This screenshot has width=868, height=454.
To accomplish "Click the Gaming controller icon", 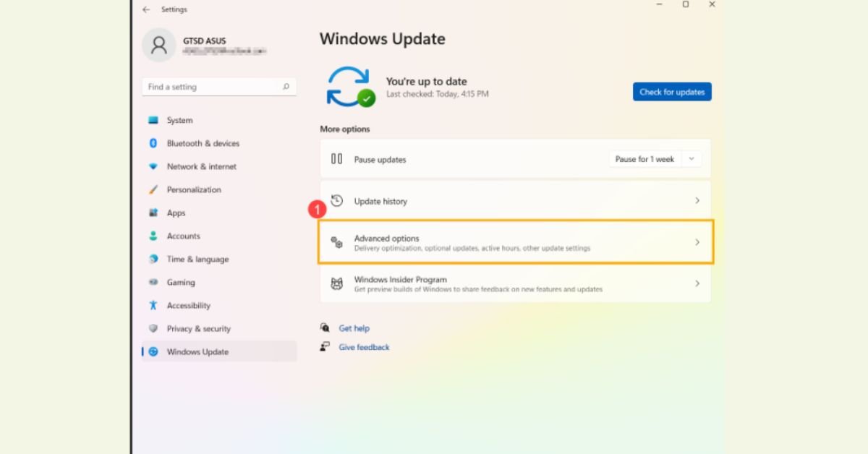I will click(153, 282).
